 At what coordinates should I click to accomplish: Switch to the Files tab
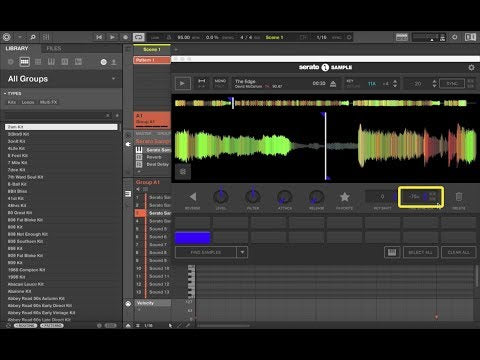[54, 48]
